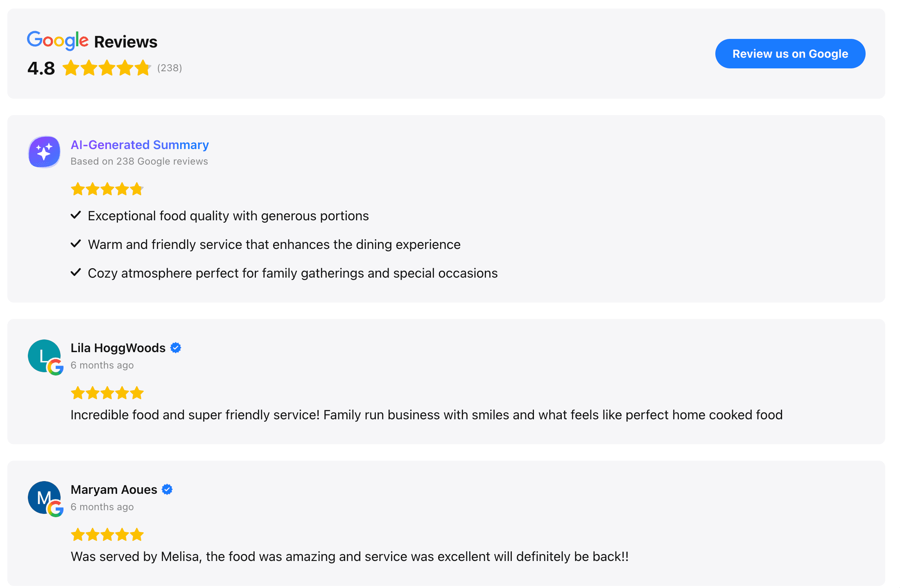The height and width of the screenshot is (588, 900).
Task: Expand the review count '(238)' next to rating
Action: (x=170, y=68)
